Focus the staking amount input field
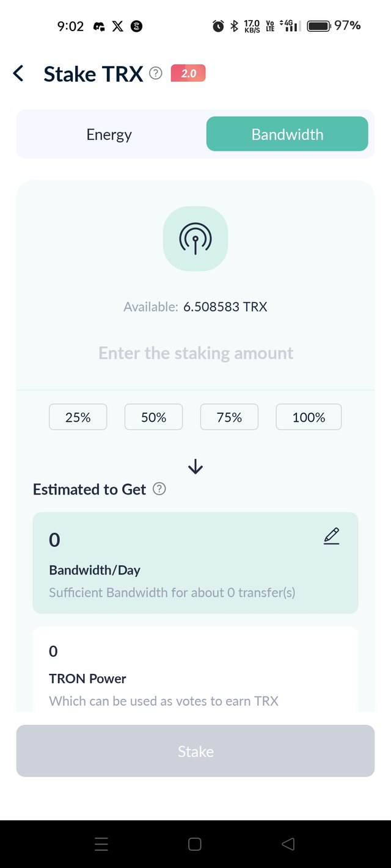The width and height of the screenshot is (391, 868). coord(195,353)
